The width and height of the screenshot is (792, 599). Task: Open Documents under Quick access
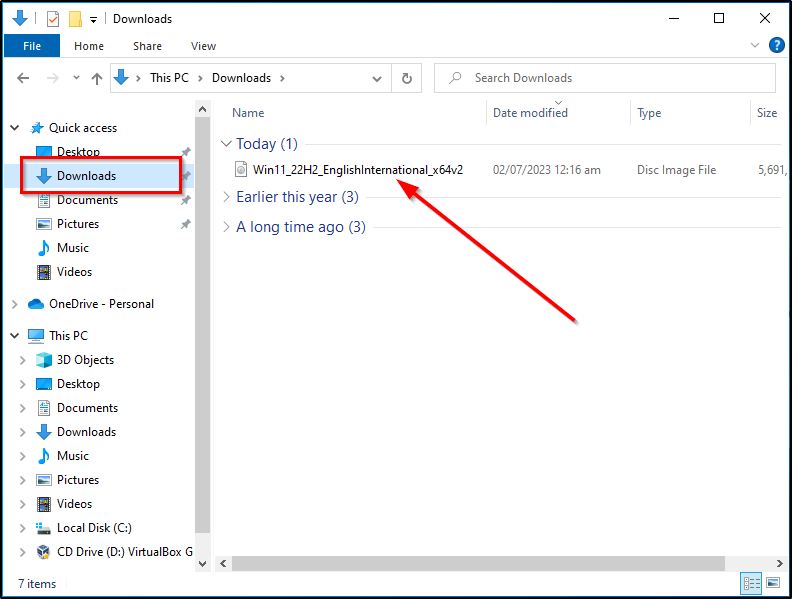87,200
